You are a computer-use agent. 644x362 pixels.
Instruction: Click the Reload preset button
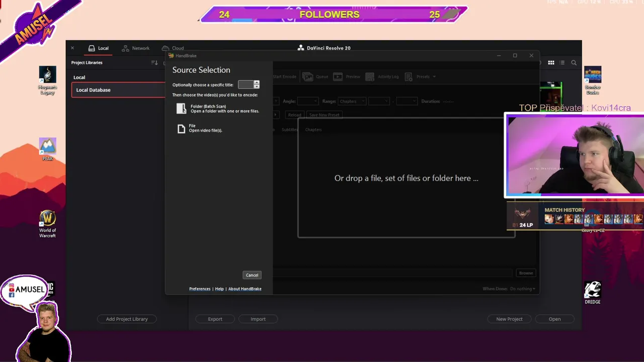point(294,115)
